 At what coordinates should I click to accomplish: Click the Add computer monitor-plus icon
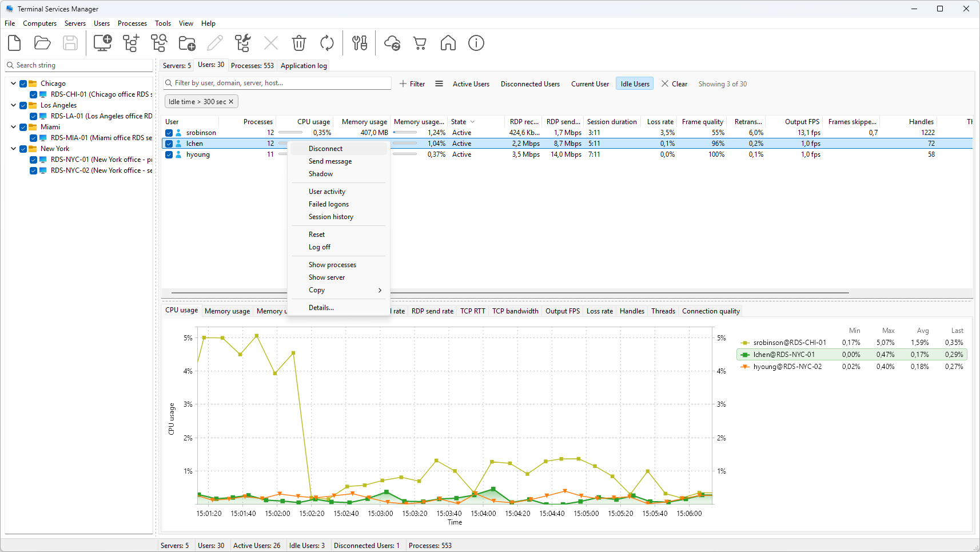pos(103,43)
